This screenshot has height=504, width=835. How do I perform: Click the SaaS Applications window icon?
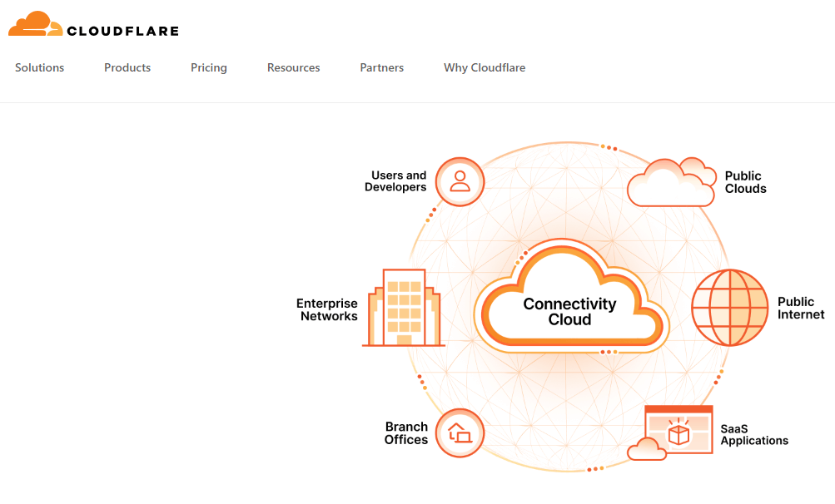[678, 431]
